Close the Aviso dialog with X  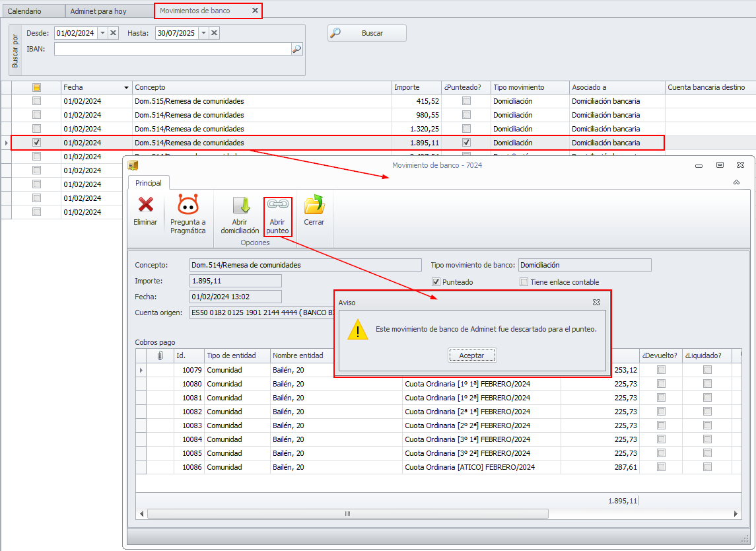point(596,303)
